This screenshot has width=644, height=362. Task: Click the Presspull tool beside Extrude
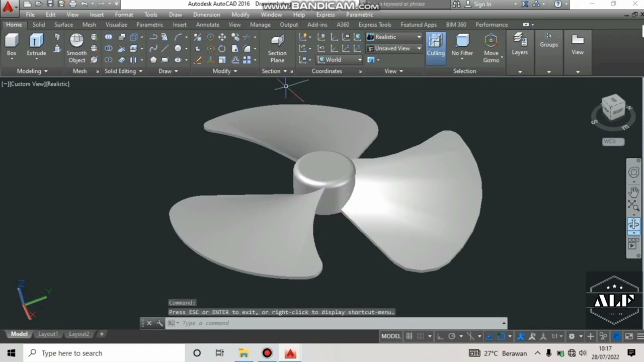[57, 49]
